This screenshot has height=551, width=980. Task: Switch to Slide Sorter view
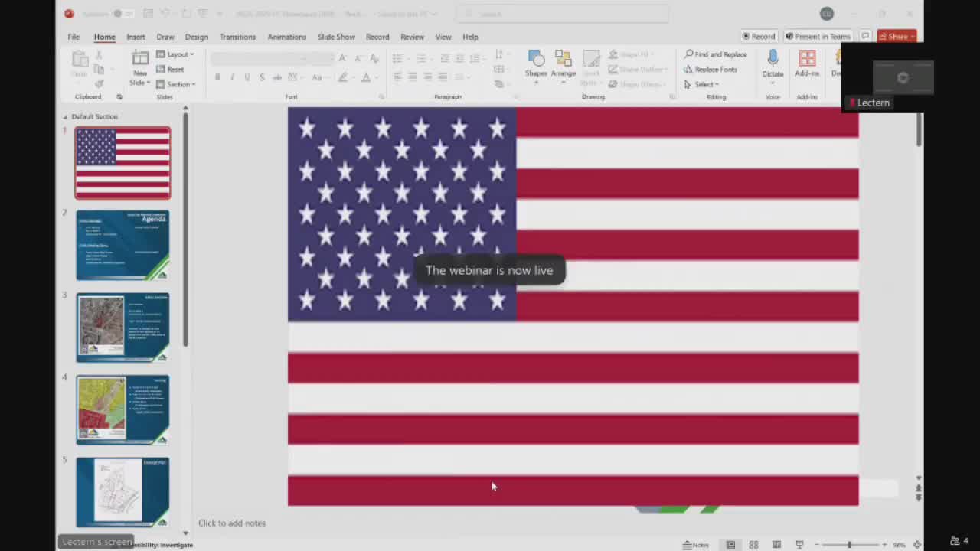click(x=753, y=544)
